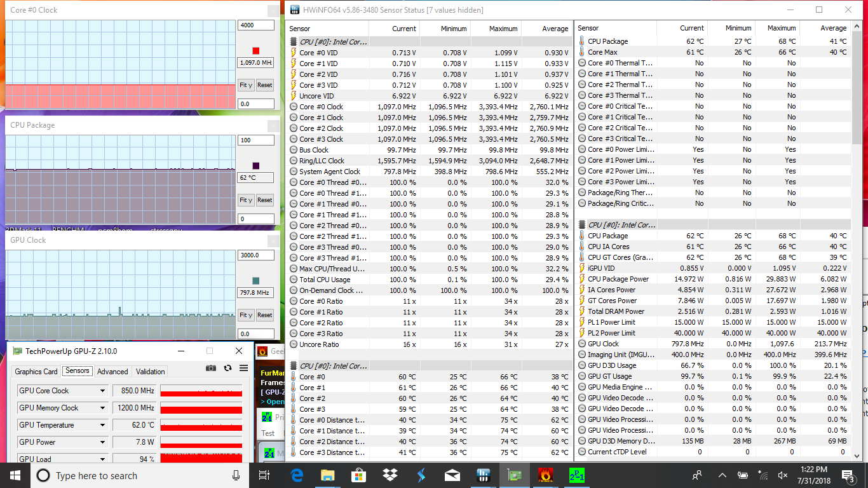Screen dimensions: 868x488
Task: Click the GPU-Z screenshot camera icon
Action: pyautogui.click(x=211, y=368)
